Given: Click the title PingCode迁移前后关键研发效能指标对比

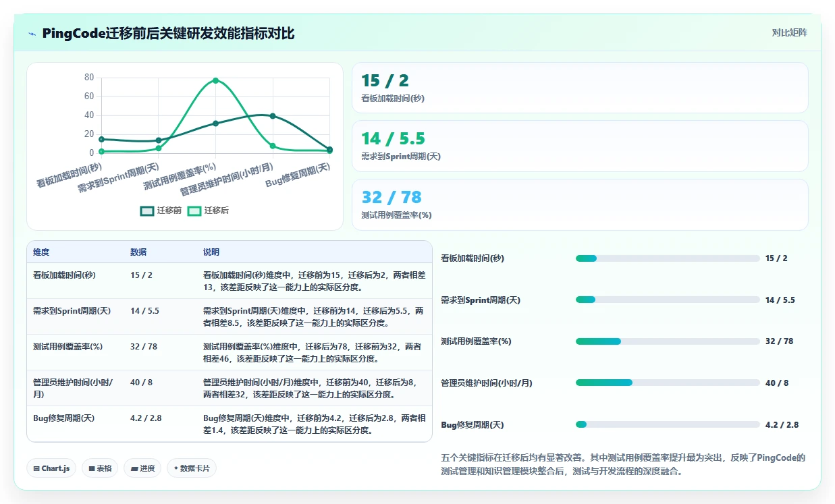Looking at the screenshot, I should click(168, 34).
